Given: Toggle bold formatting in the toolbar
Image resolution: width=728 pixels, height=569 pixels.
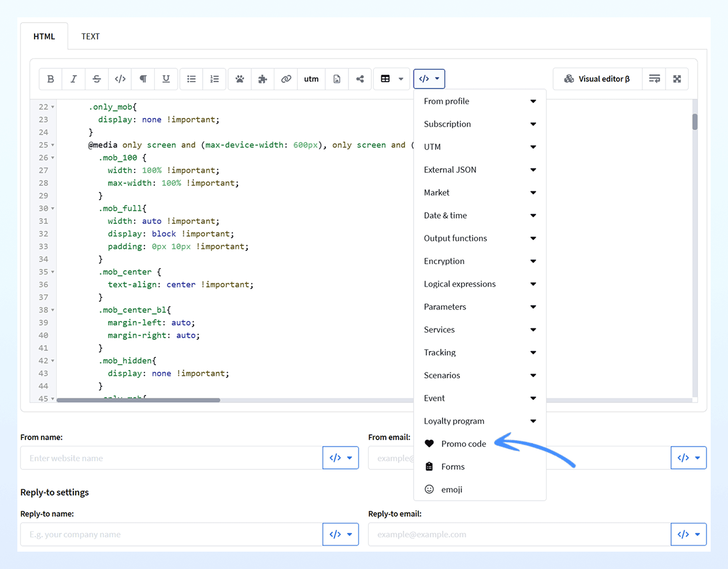Looking at the screenshot, I should [x=51, y=79].
